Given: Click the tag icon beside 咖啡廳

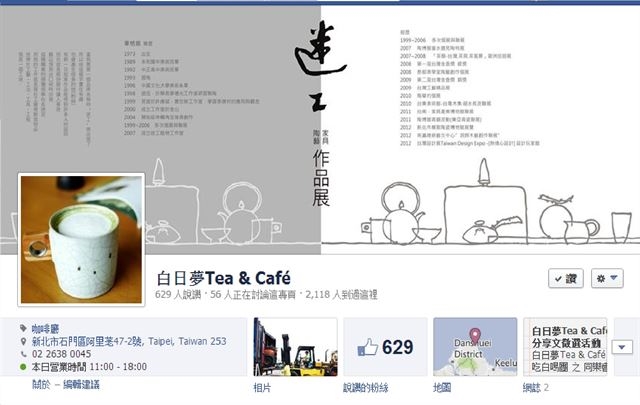Looking at the screenshot, I should tap(23, 328).
